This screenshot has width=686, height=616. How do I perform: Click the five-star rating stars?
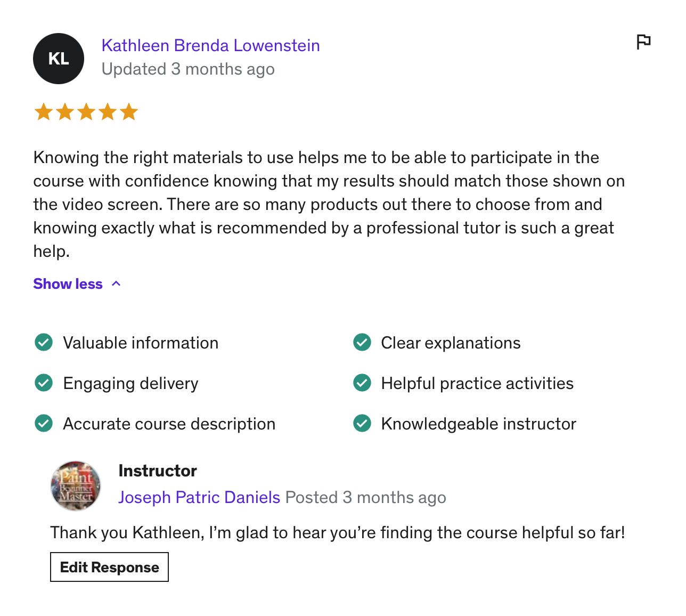(x=86, y=112)
